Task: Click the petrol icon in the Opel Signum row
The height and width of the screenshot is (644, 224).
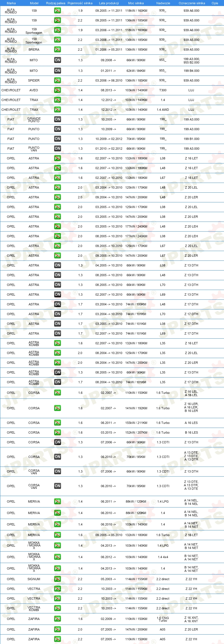Action: (57, 579)
